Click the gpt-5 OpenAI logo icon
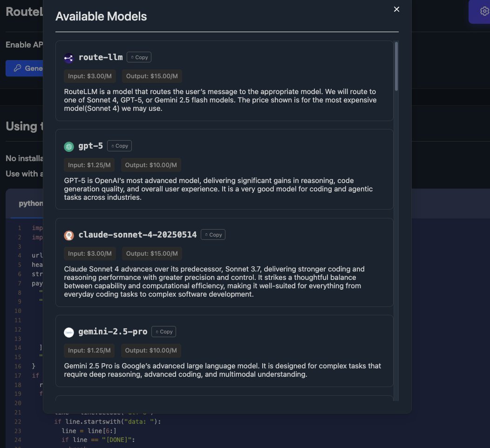490x448 pixels. pos(69,147)
